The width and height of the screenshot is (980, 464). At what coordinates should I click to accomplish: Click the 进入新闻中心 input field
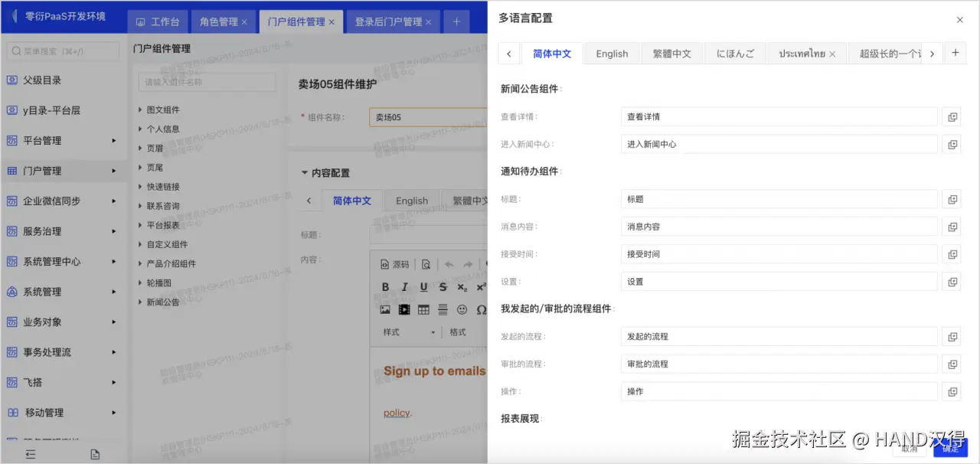[779, 144]
